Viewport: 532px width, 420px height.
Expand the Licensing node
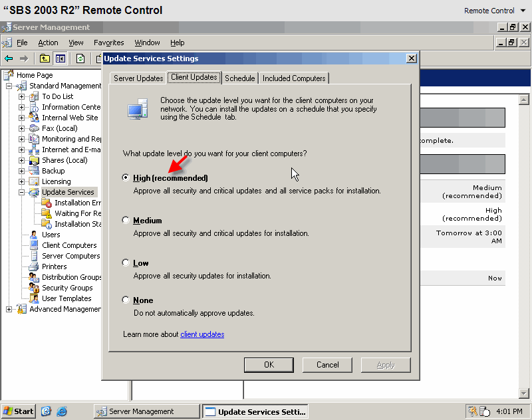[x=21, y=181]
